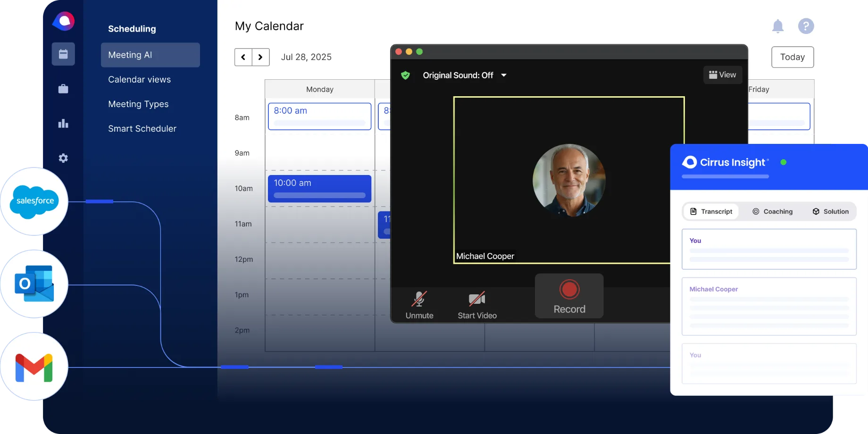Switch to the Transcript tab
The image size is (868, 434).
711,211
